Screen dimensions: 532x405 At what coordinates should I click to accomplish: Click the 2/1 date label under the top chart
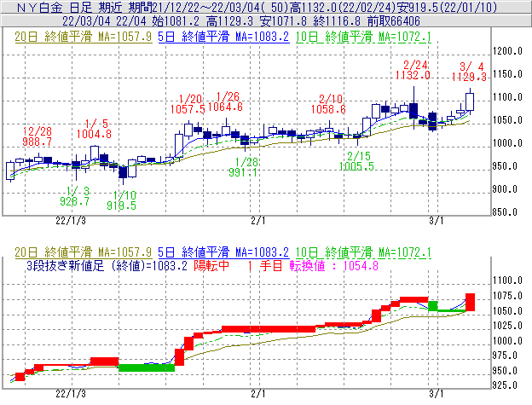pos(258,221)
